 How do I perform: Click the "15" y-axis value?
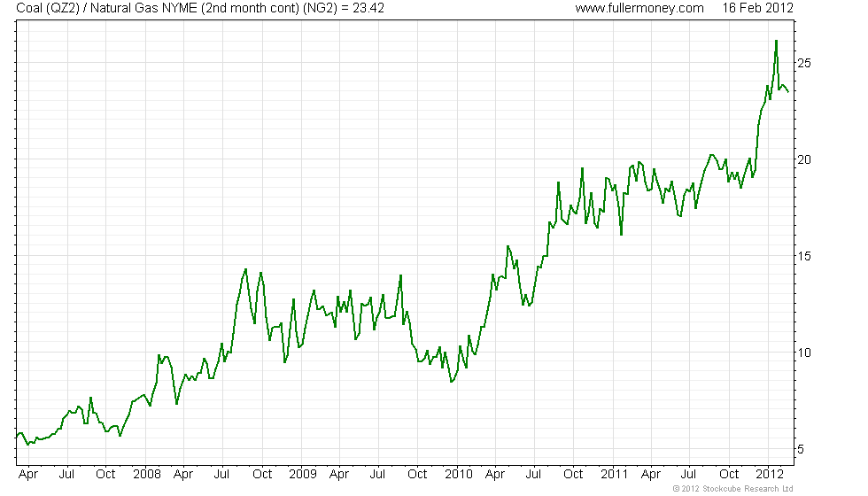(804, 256)
